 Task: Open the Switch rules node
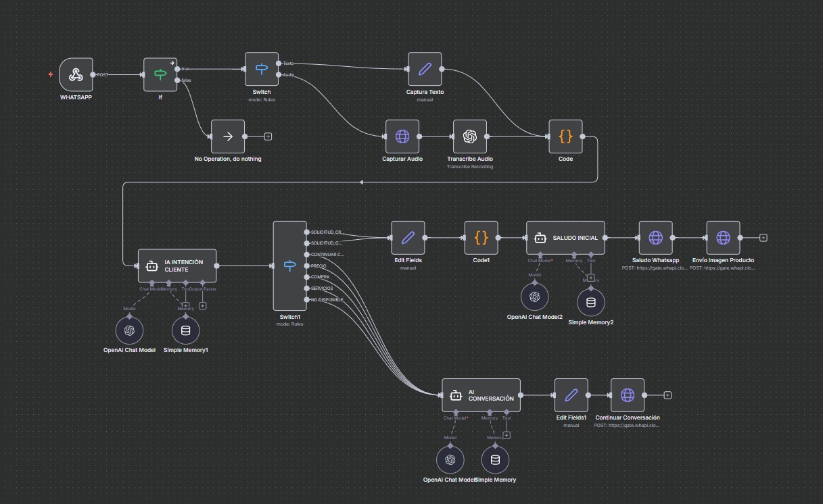[262, 69]
